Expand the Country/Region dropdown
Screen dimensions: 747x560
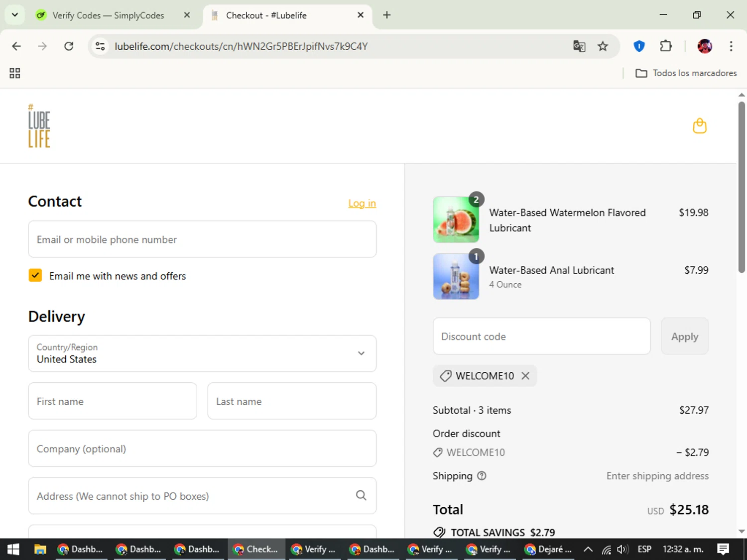(x=202, y=353)
